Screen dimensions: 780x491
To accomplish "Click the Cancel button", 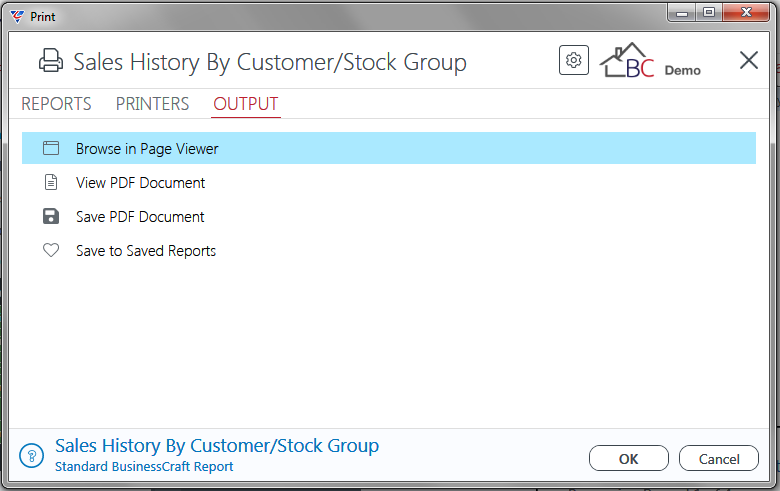I will 719,458.
